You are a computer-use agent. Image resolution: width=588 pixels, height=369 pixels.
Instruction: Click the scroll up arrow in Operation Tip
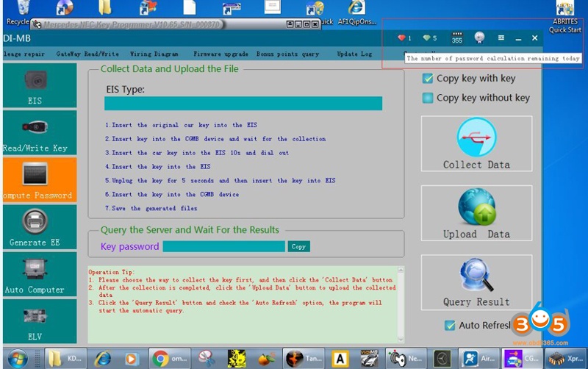point(401,270)
